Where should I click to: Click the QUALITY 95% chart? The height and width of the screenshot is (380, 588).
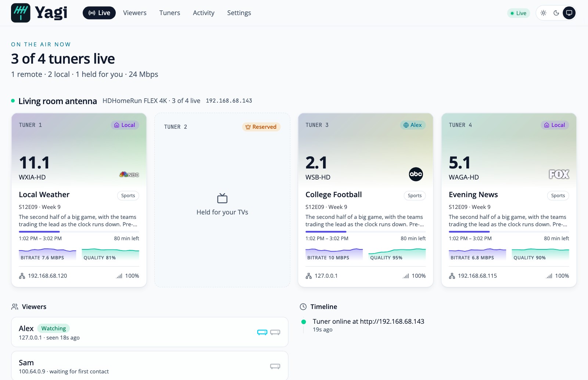pos(397,255)
